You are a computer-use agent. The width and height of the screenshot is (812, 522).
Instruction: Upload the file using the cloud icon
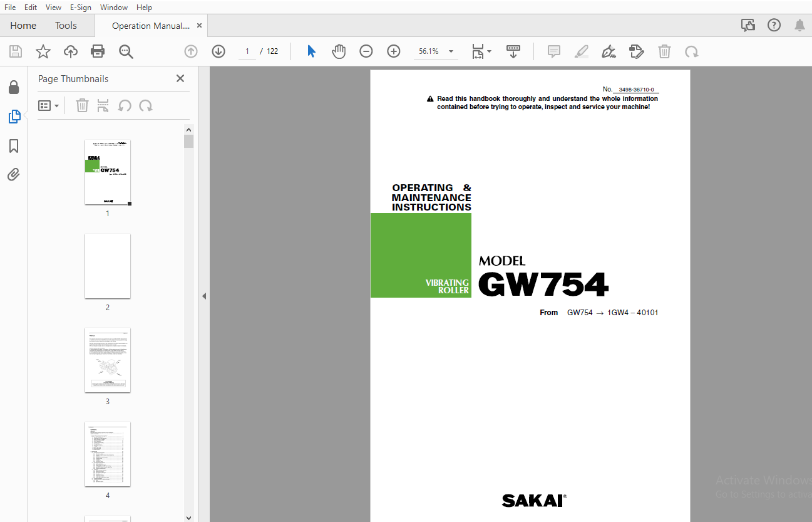(71, 51)
